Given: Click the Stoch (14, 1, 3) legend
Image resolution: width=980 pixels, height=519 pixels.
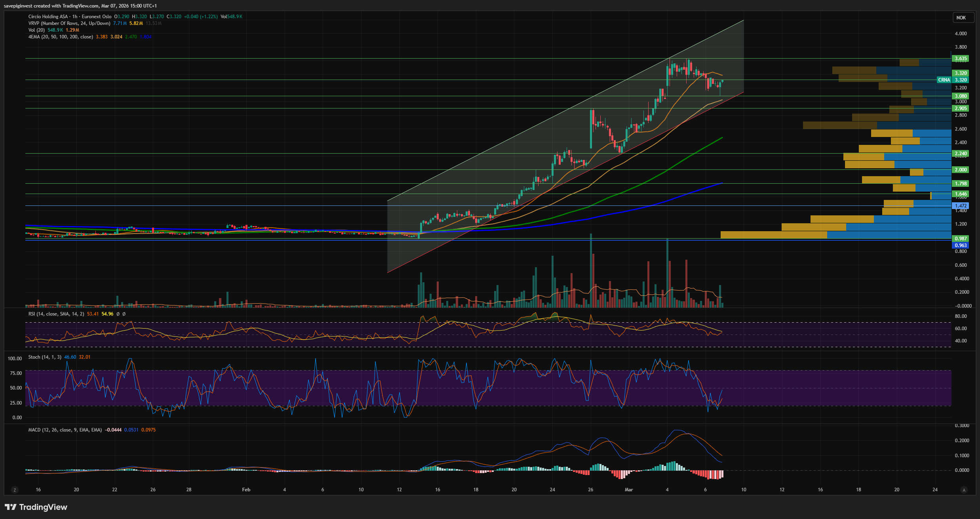Looking at the screenshot, I should coord(45,357).
